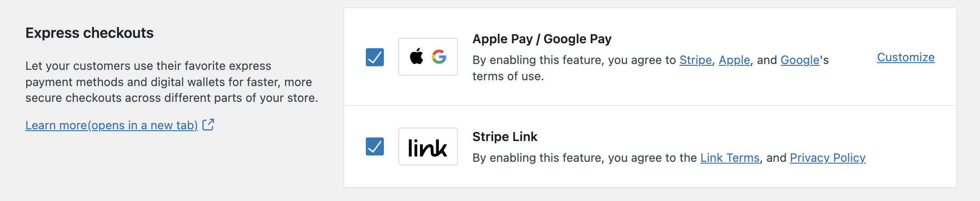
Task: Click the Stripe Link agreement sentence
Action: (x=585, y=158)
